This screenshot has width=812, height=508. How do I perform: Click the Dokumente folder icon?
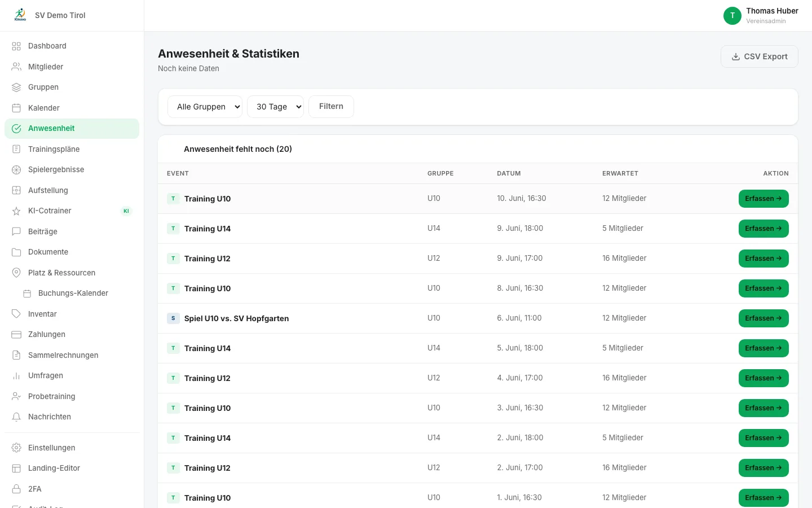[16, 252]
